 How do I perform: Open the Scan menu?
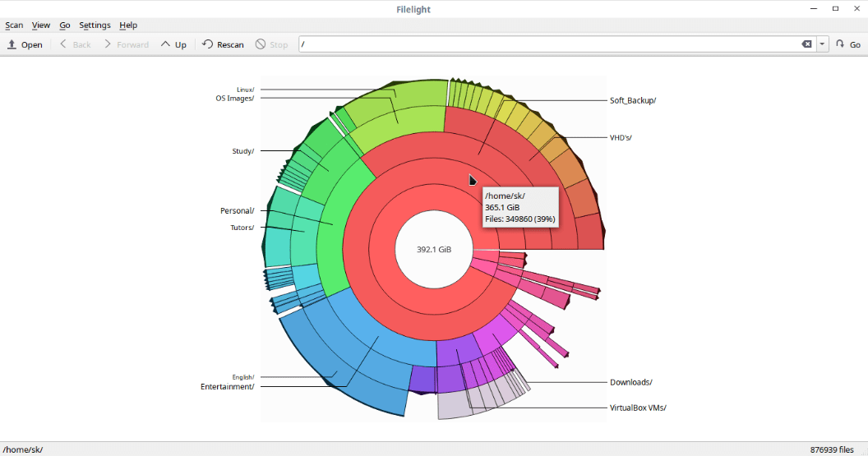pyautogui.click(x=14, y=25)
